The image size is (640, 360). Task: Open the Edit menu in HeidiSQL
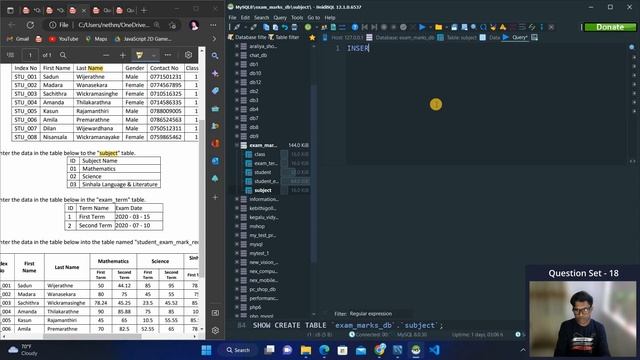[x=245, y=18]
